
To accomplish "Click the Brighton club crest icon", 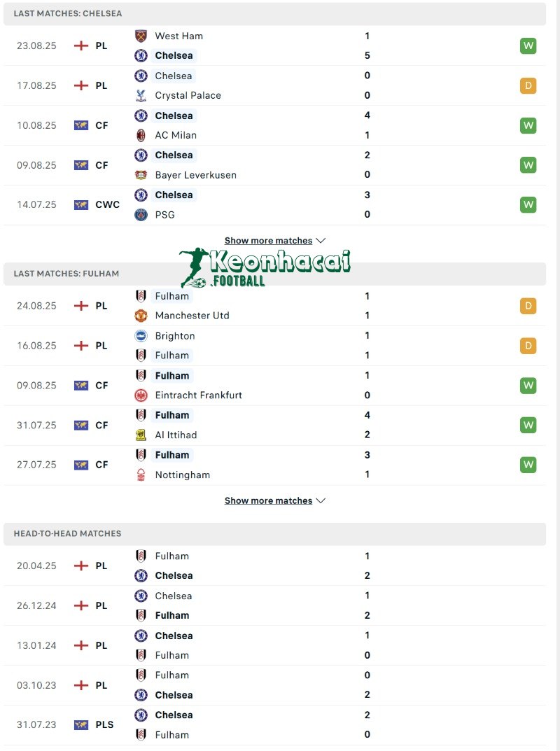I will click(x=141, y=336).
